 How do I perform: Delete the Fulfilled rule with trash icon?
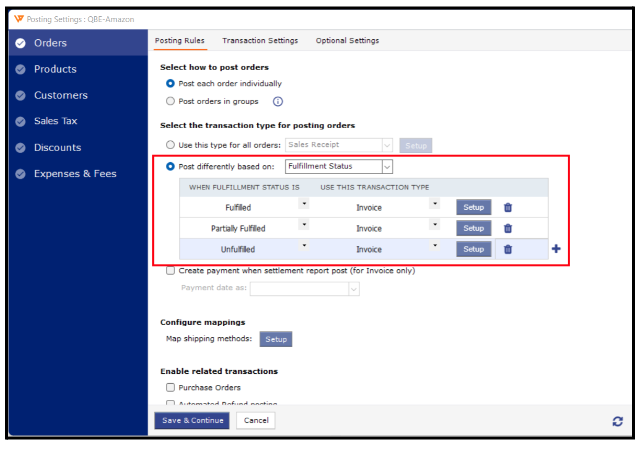point(508,207)
